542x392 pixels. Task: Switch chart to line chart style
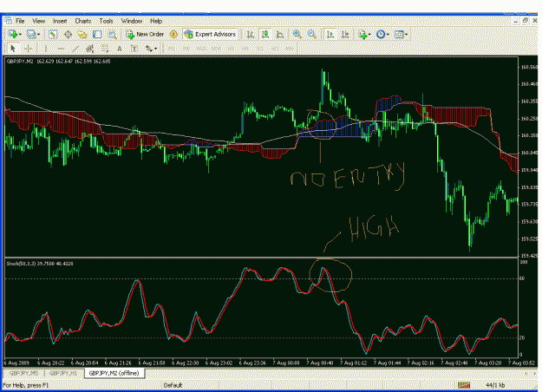pos(280,34)
